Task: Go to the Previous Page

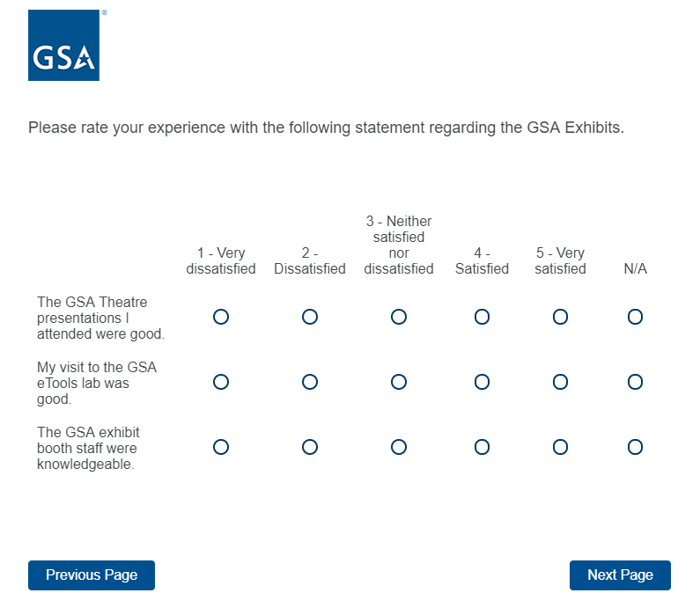Action: pos(92,575)
